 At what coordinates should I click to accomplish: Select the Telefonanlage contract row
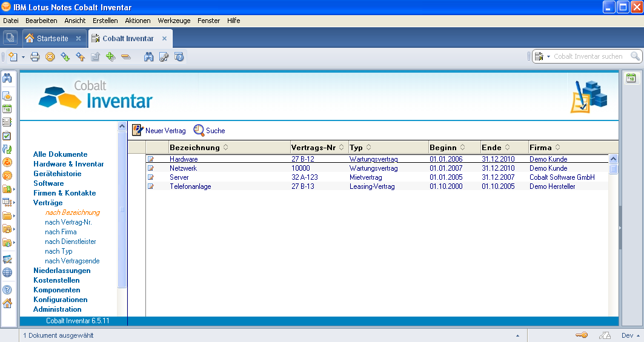point(377,186)
